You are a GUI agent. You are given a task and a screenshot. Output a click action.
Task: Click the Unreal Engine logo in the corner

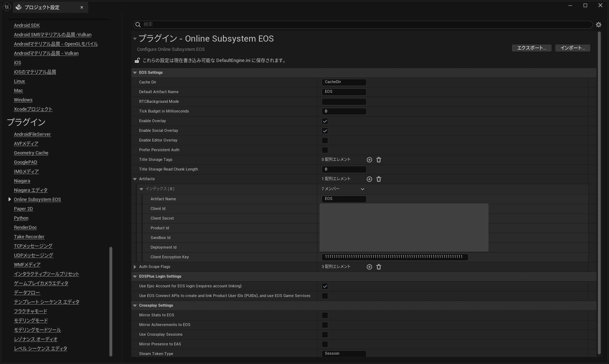(x=6, y=7)
